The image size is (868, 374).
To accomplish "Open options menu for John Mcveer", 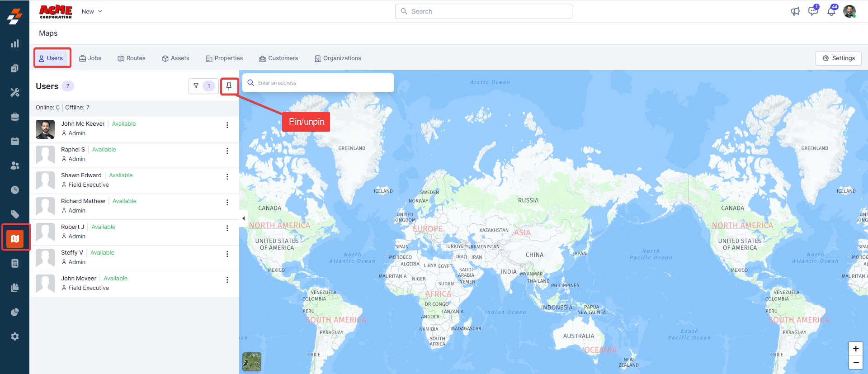I will tap(227, 280).
